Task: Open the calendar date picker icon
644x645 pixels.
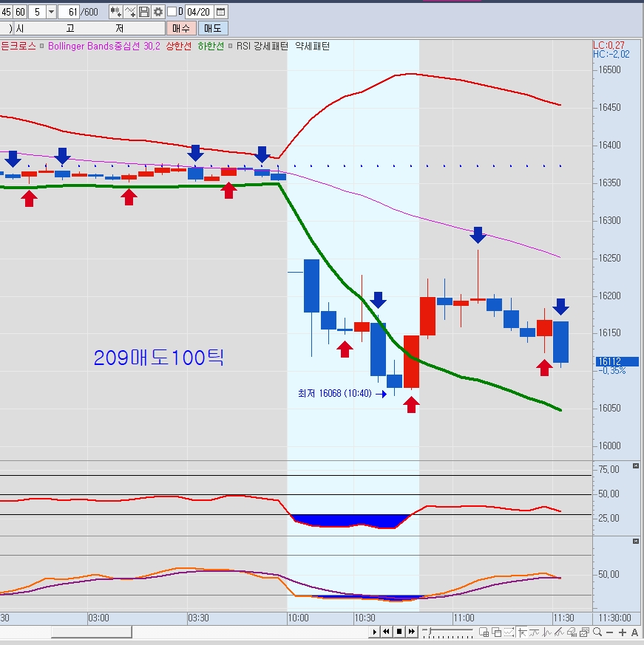Action: click(x=220, y=12)
